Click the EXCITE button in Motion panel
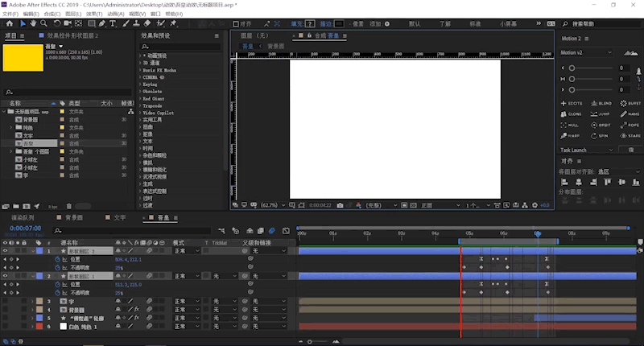Image resolution: width=644 pixels, height=346 pixels. (x=572, y=104)
